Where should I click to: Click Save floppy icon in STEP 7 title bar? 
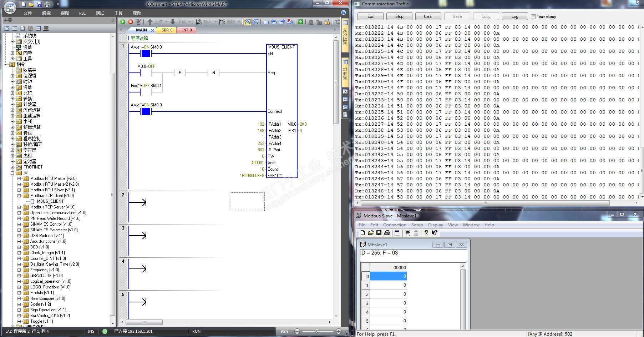(39, 4)
